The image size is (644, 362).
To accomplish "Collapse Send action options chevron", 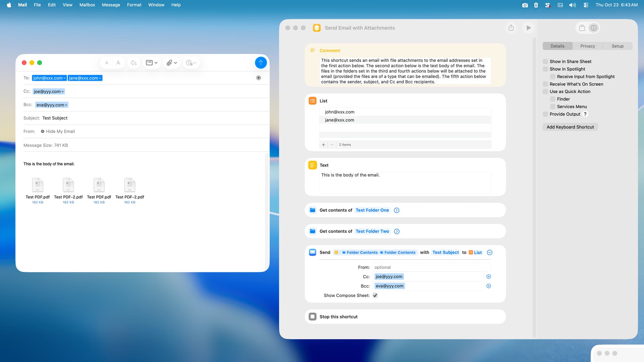I will click(489, 252).
